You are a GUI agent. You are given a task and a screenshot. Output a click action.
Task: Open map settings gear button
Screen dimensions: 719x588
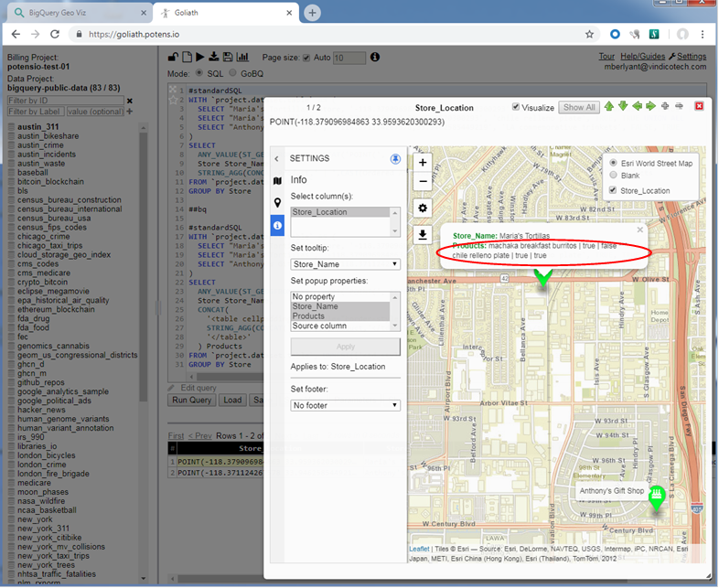(423, 208)
